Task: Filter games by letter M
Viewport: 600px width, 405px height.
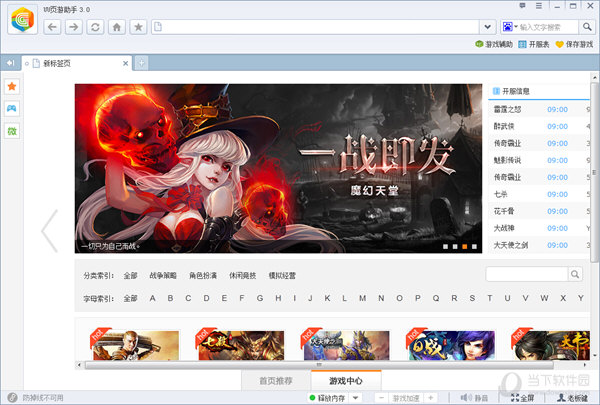Action: click(x=362, y=298)
